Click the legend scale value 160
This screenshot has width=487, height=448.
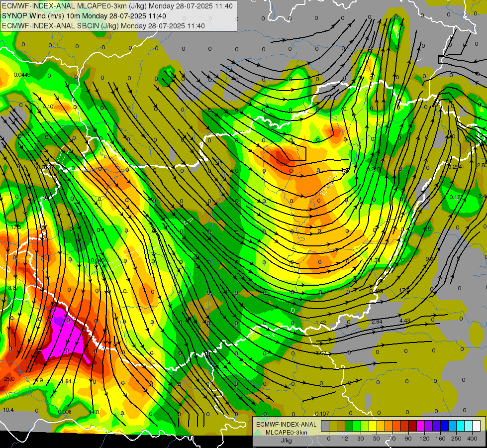click(440, 439)
